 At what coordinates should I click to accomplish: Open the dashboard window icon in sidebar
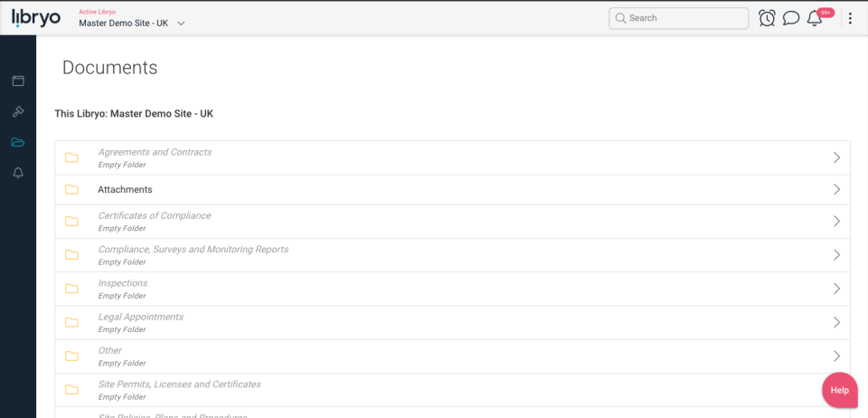(x=18, y=81)
